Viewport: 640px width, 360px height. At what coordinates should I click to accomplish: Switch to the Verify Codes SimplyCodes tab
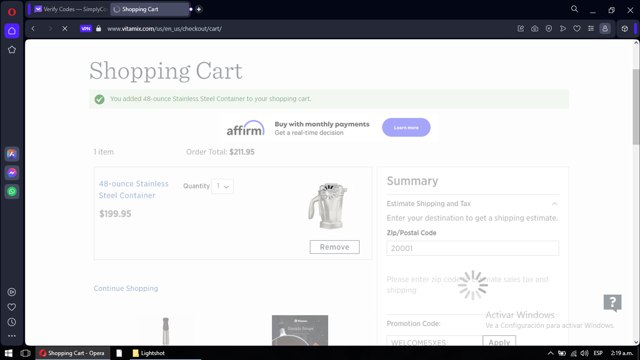pyautogui.click(x=70, y=9)
